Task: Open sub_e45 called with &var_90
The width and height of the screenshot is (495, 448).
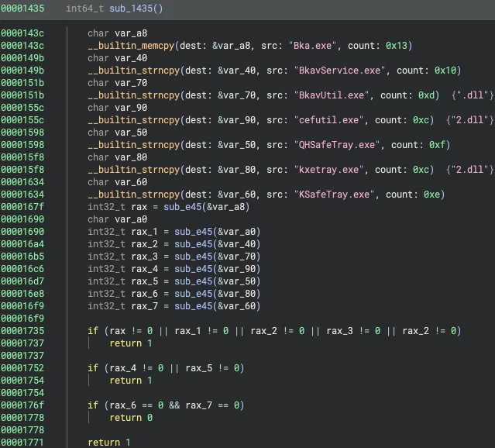Action: [194, 269]
